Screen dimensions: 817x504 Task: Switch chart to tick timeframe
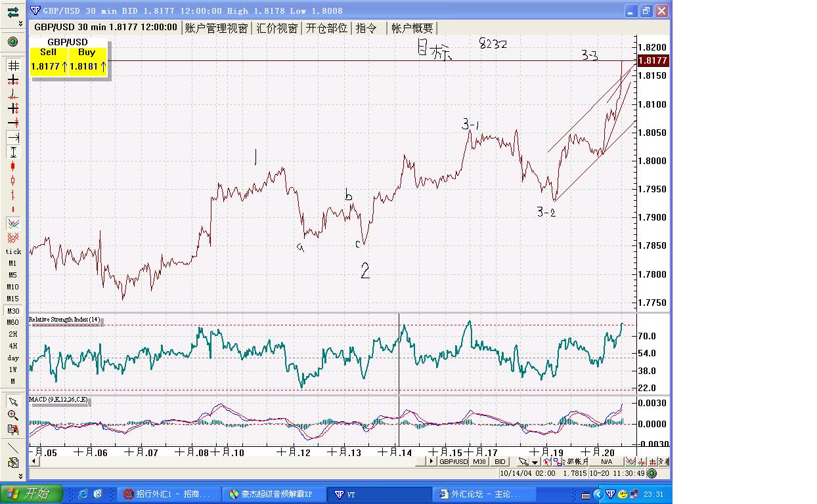(13, 251)
